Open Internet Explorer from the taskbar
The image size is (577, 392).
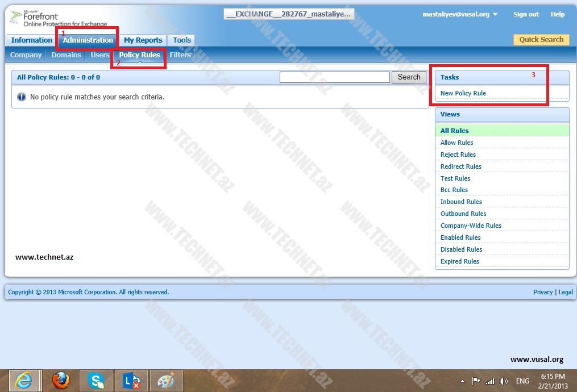click(x=23, y=380)
